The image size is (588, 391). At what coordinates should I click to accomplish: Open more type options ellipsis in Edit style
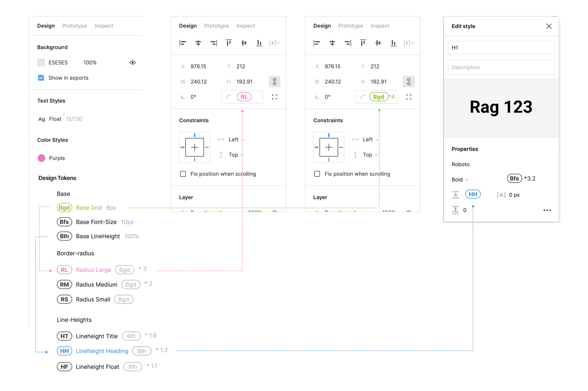tap(547, 210)
